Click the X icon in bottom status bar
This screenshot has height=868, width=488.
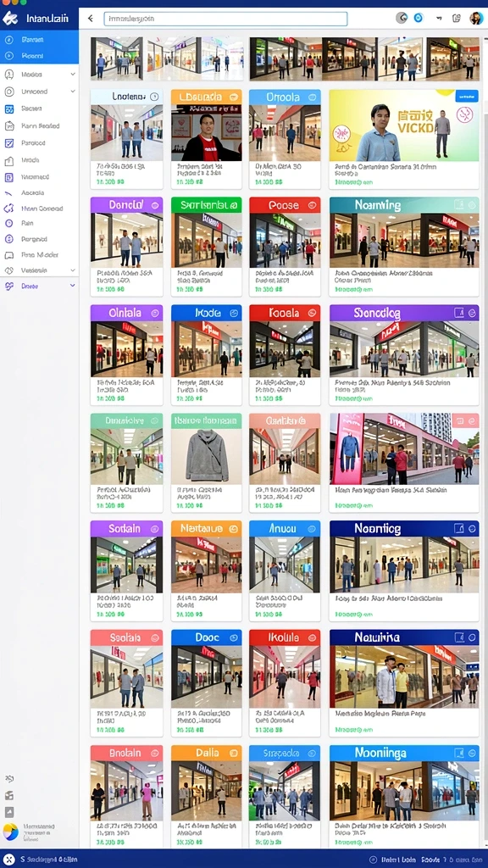[8, 860]
